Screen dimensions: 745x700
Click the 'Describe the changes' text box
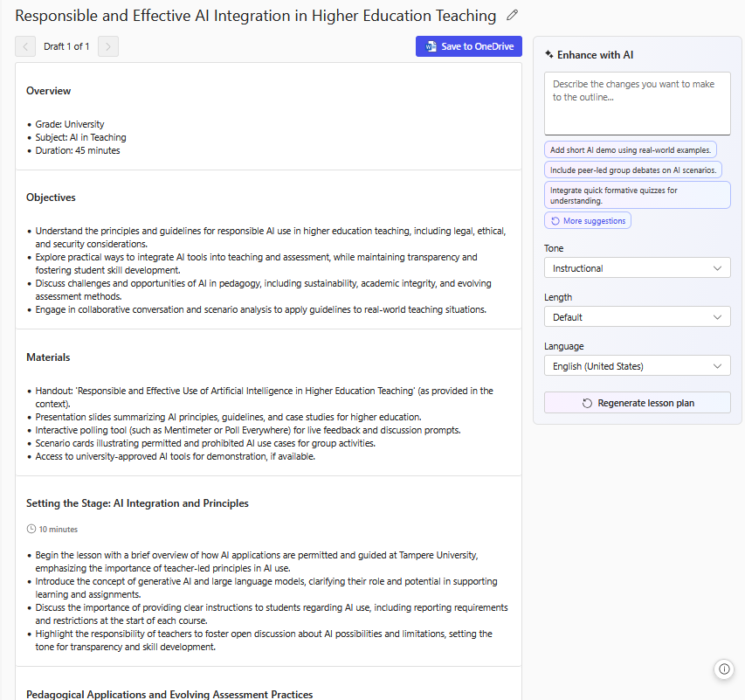(637, 103)
